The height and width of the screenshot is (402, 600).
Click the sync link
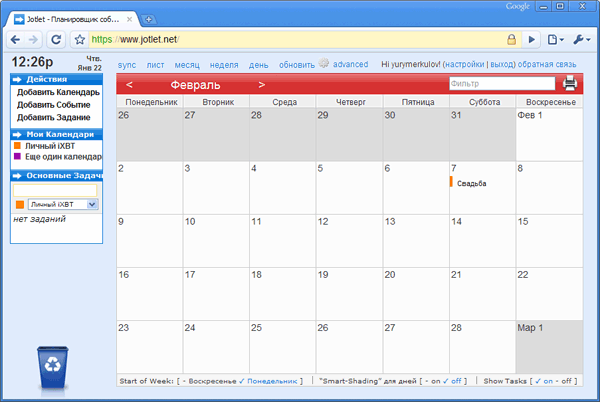pos(127,65)
